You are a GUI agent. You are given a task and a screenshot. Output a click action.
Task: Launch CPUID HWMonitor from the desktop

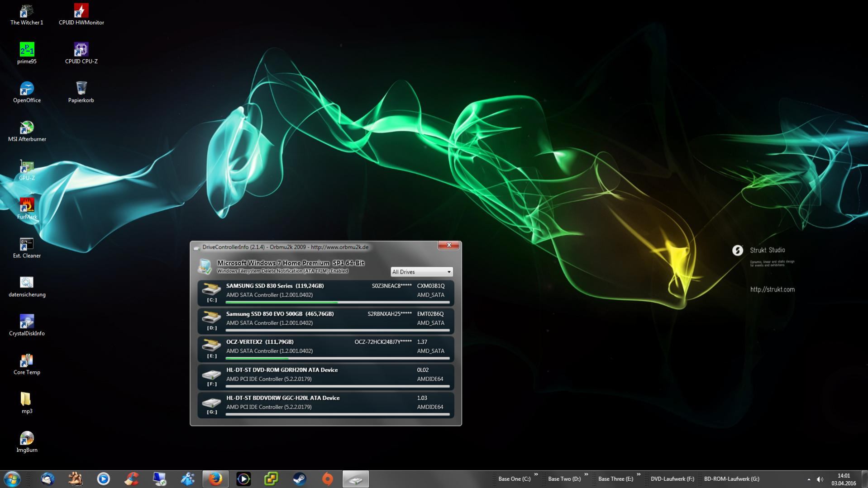coord(81,14)
